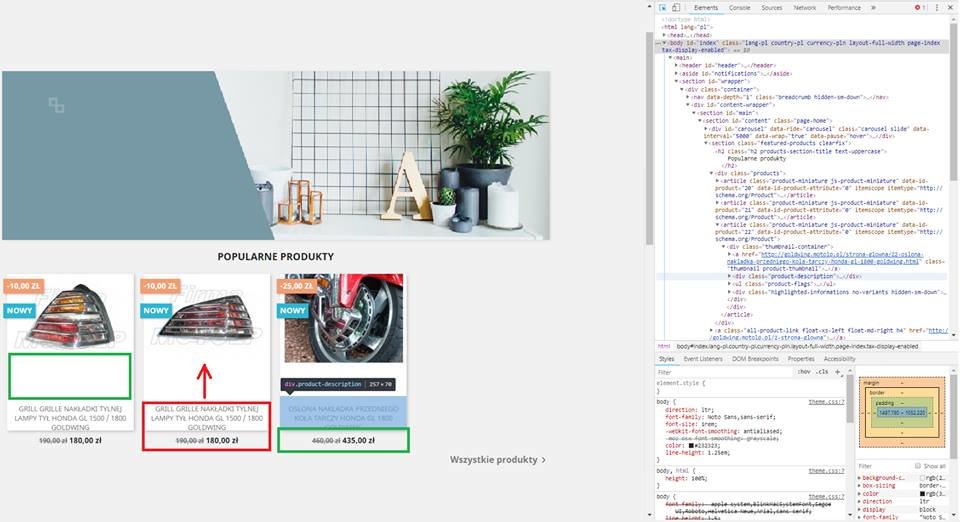The image size is (960, 522).
Task: Select body#index breadcrumb entry
Action: coord(797,346)
